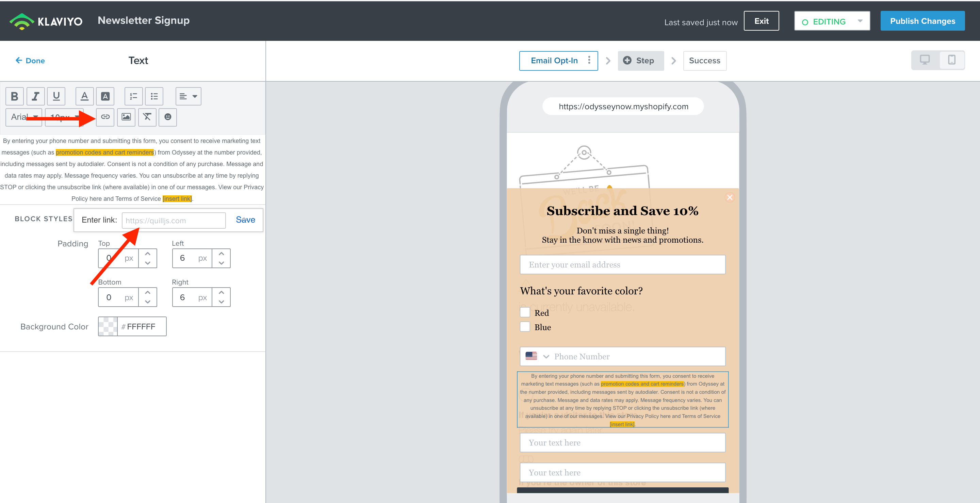
Task: Click first 'Your text here' field
Action: [622, 442]
